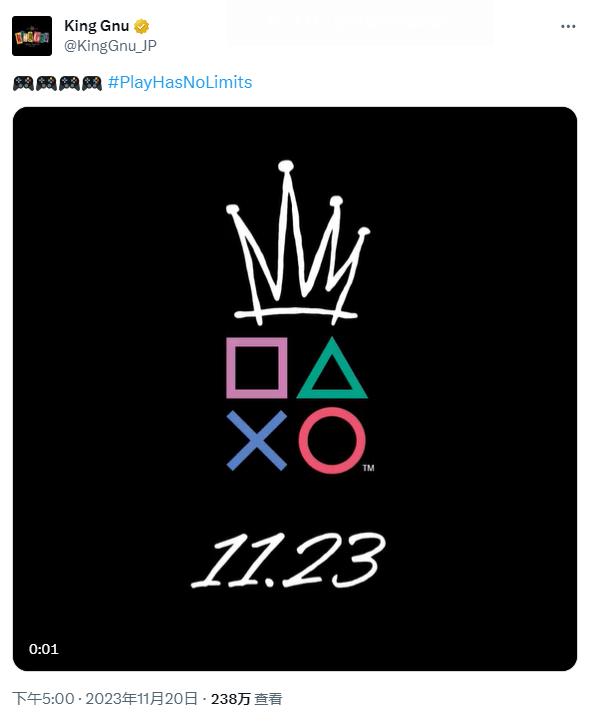Click the 11.23 date text in video
The width and height of the screenshot is (594, 725).
coord(288,560)
